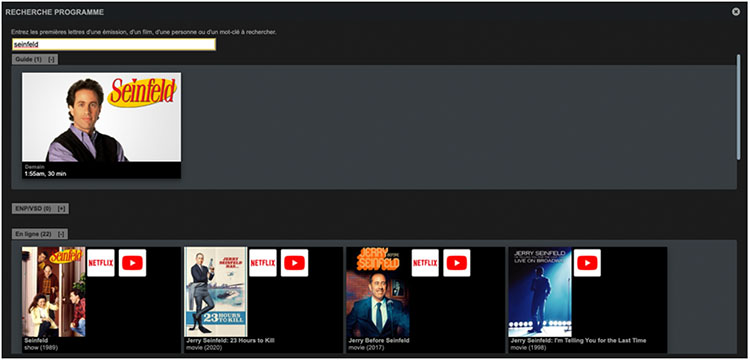
Task: Click the results panel vertical scrollbar
Action: [x=739, y=108]
